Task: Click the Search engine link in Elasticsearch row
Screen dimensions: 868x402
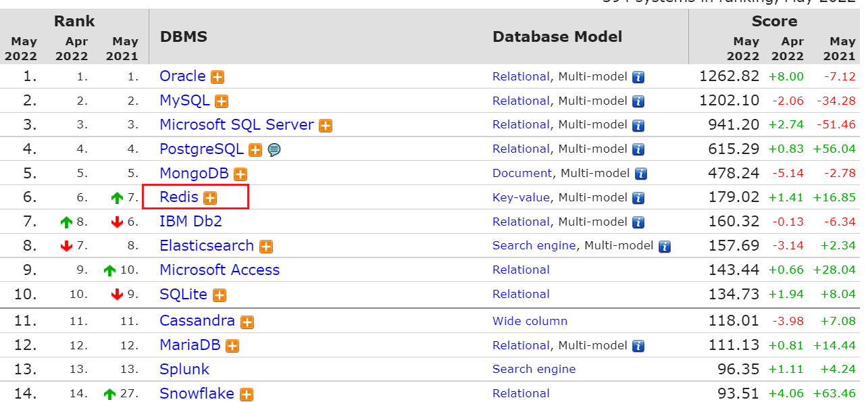Action: [x=534, y=245]
